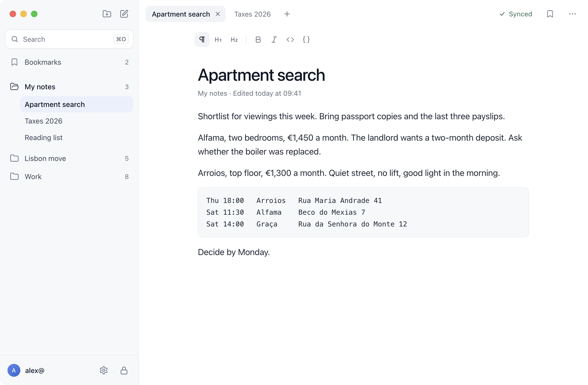Close the Apartment search tab
Image resolution: width=588 pixels, height=385 pixels.
218,14
